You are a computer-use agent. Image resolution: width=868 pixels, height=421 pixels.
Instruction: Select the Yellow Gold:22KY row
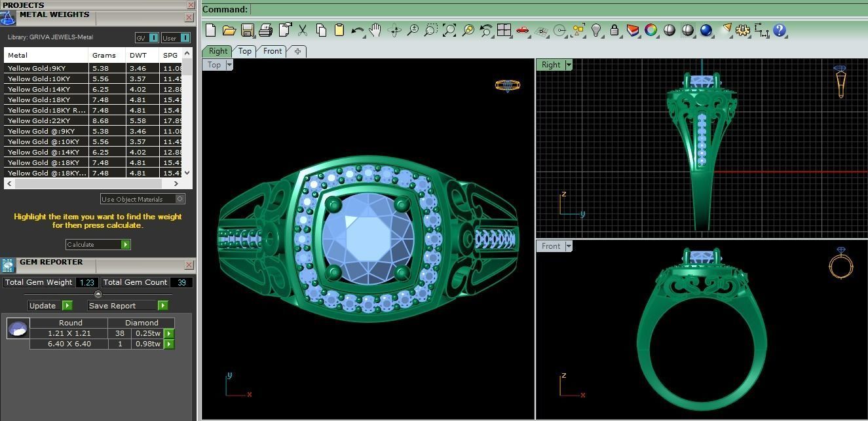click(92, 120)
